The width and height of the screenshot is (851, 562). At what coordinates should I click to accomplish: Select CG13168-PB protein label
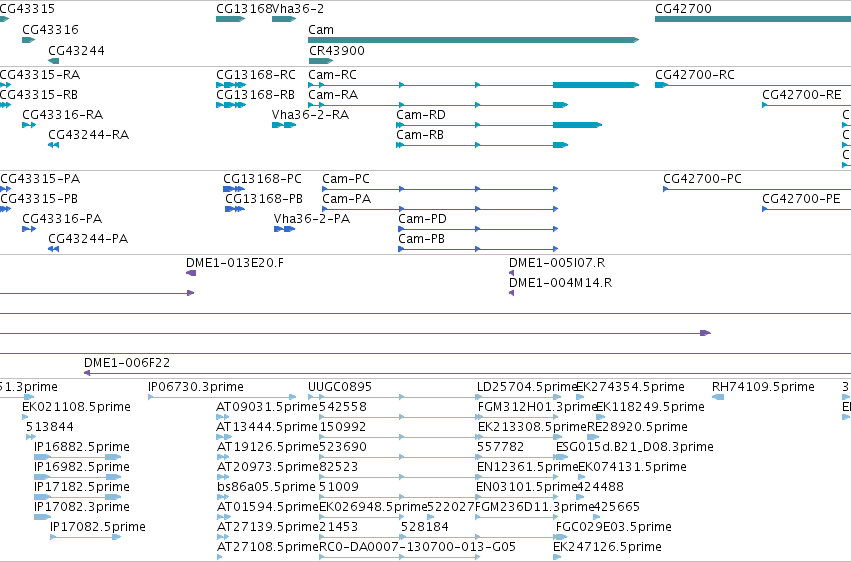(x=264, y=199)
